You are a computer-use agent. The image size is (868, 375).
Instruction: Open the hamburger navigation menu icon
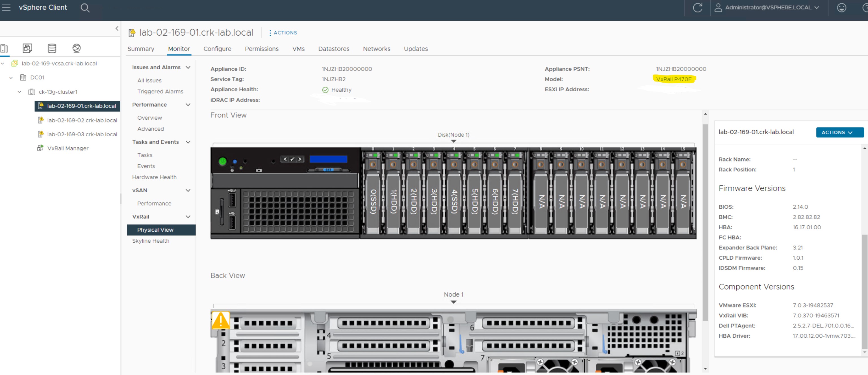point(6,7)
